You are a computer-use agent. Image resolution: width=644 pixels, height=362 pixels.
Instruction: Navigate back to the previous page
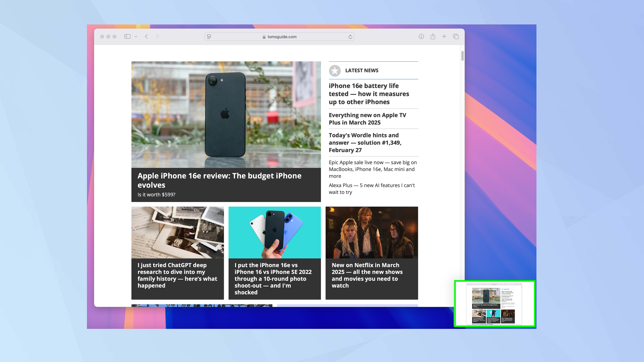point(147,36)
